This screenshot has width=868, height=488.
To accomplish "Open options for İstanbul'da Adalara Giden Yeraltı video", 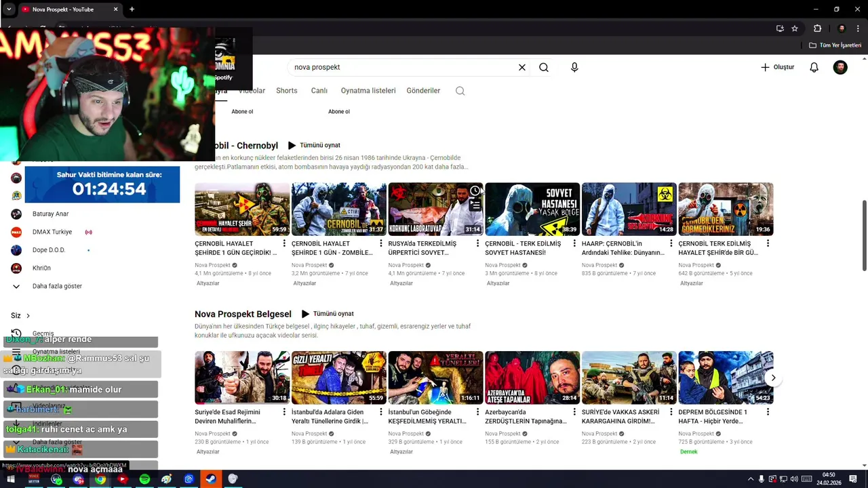I will [x=380, y=412].
